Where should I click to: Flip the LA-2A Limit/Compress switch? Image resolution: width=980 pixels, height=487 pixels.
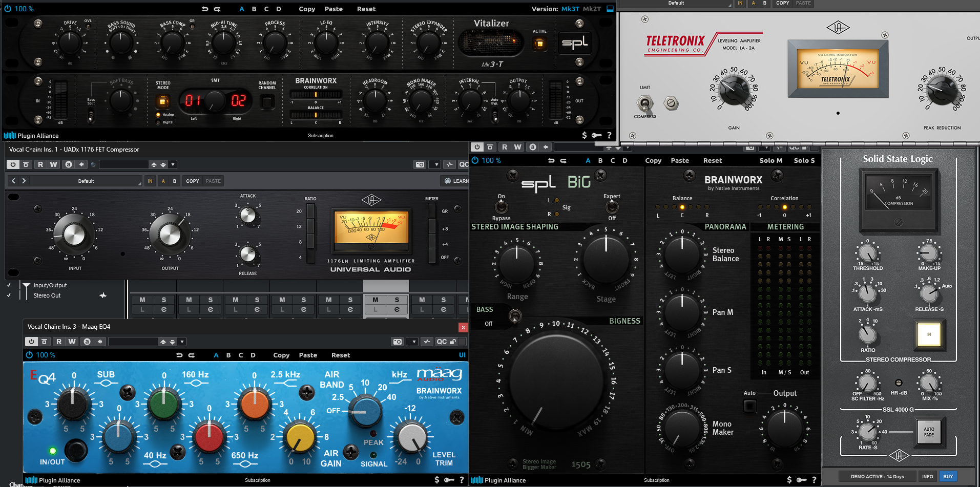click(x=644, y=104)
